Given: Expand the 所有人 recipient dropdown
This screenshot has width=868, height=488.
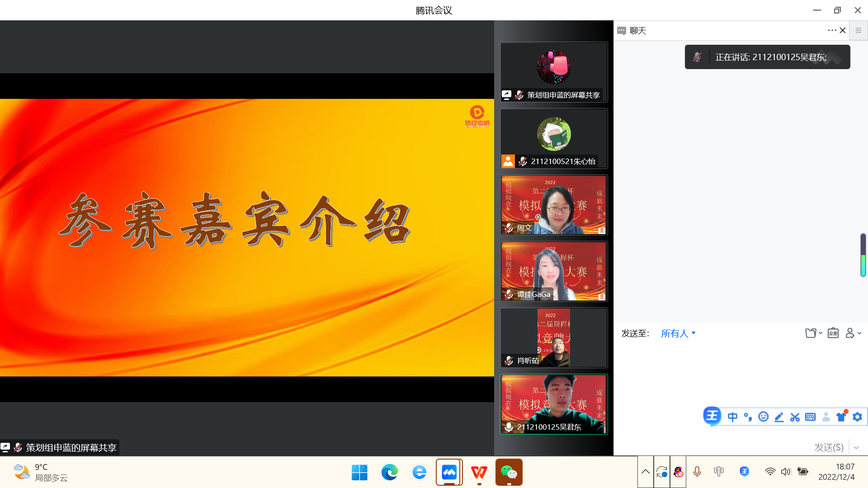Looking at the screenshot, I should (x=678, y=333).
